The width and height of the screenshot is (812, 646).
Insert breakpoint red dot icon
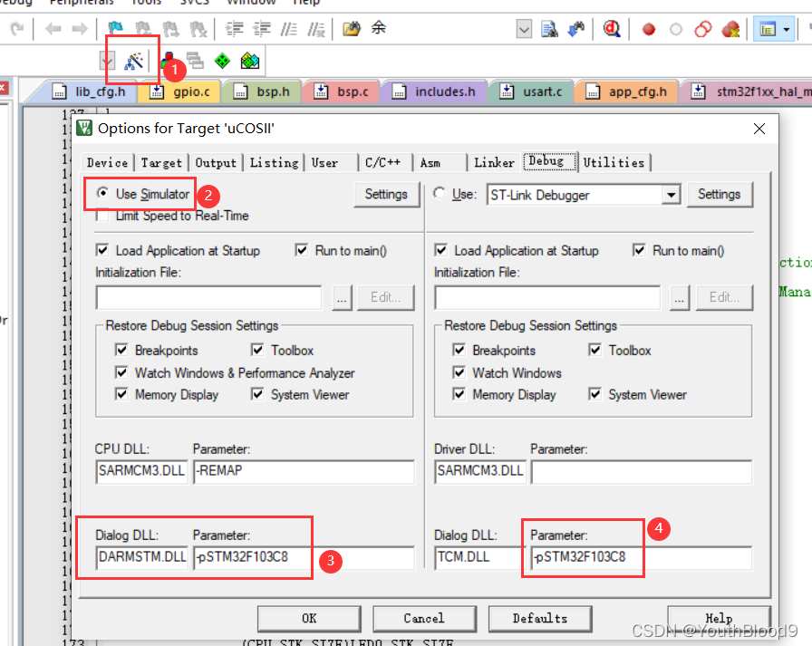pos(648,30)
